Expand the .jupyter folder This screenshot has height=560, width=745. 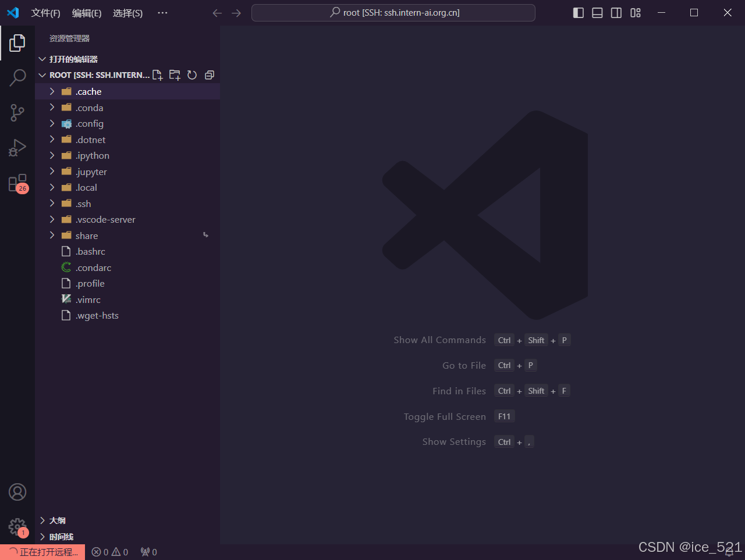[x=127, y=172]
